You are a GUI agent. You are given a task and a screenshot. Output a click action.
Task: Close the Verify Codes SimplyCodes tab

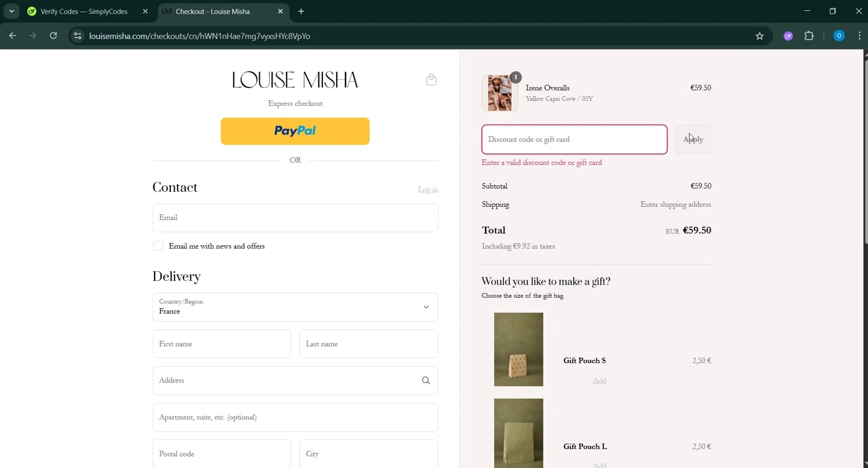[x=145, y=12]
